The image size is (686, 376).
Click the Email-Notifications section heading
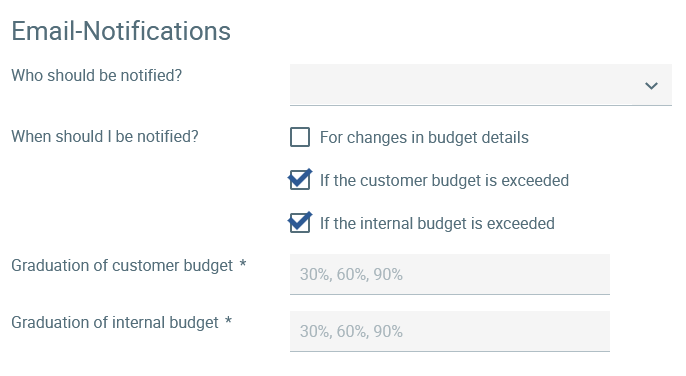click(x=121, y=31)
